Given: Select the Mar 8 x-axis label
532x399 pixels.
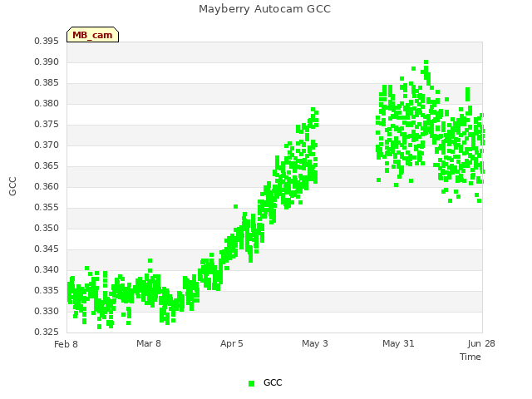Looking at the screenshot, I should click(149, 343).
